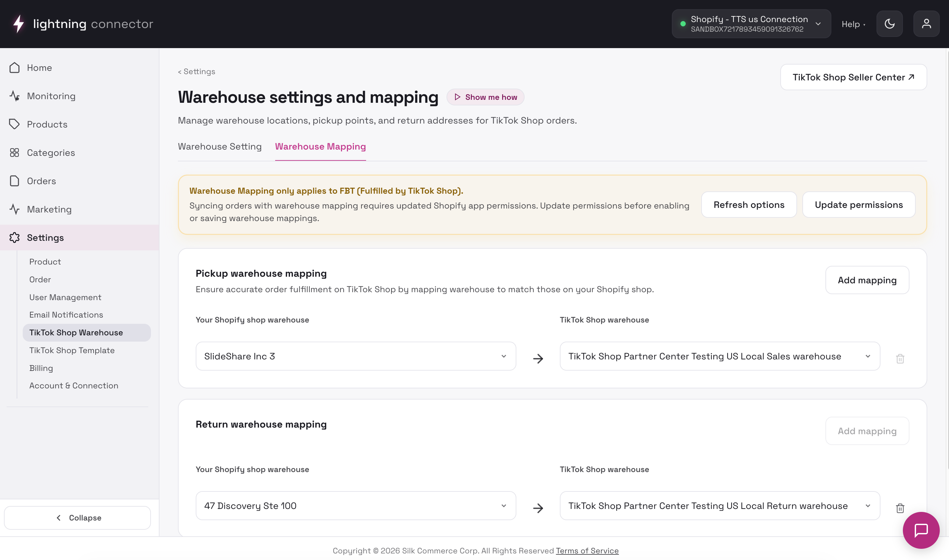Go to Home in sidebar

pos(79,68)
